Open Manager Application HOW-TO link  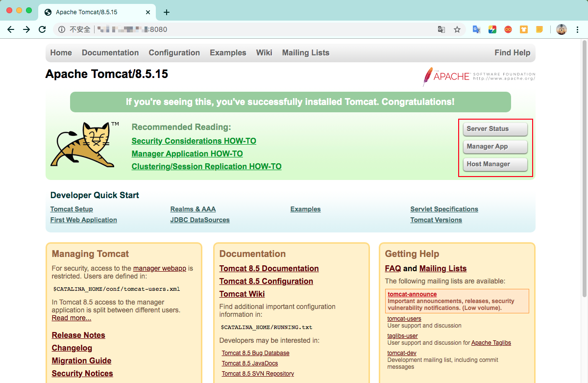187,154
